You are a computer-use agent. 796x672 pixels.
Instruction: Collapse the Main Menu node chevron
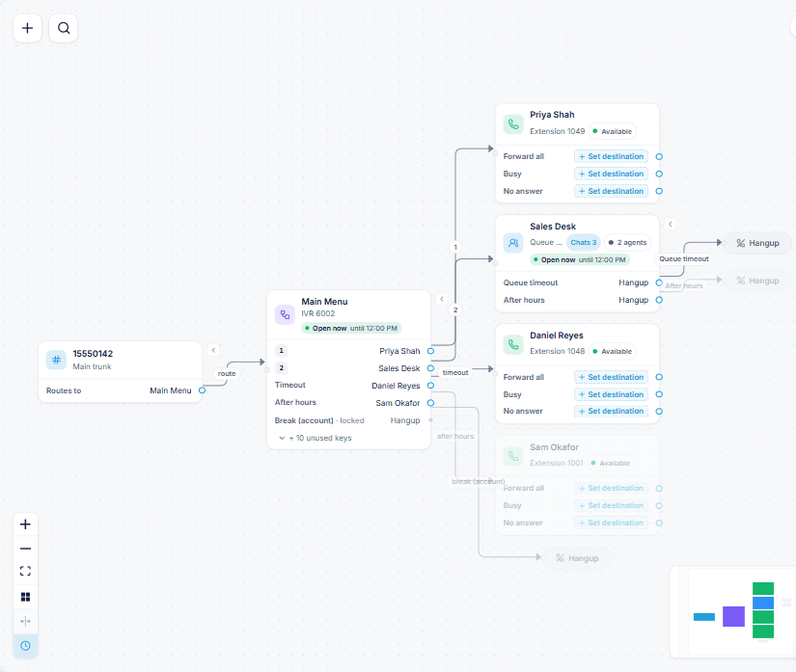coord(442,299)
